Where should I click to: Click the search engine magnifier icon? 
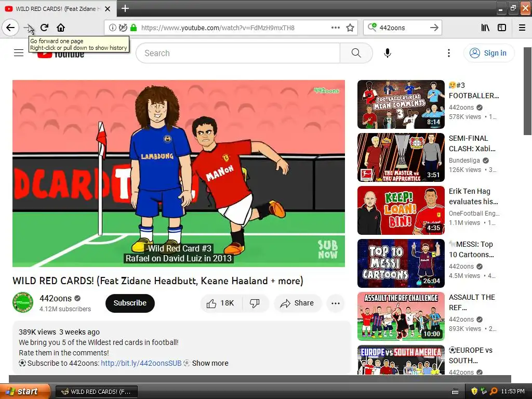(372, 27)
